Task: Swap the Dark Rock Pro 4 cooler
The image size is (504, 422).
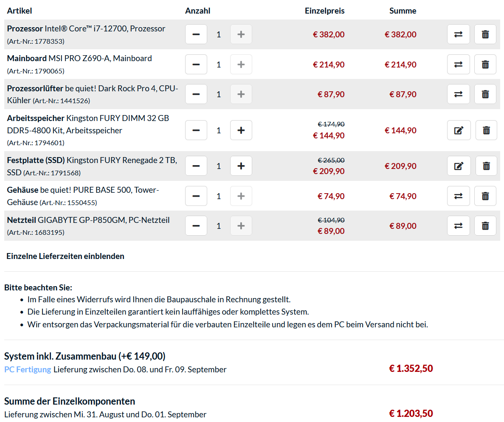Action: pos(458,94)
